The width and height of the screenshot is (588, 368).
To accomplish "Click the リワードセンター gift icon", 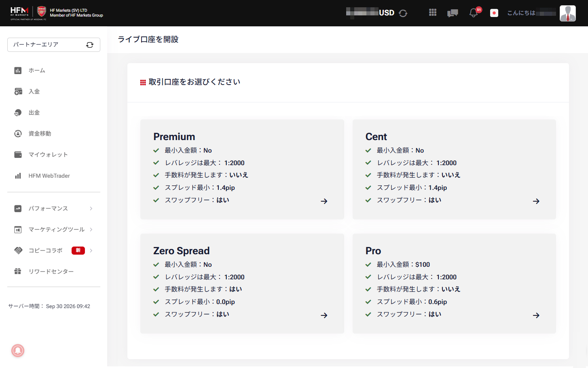I will (18, 272).
